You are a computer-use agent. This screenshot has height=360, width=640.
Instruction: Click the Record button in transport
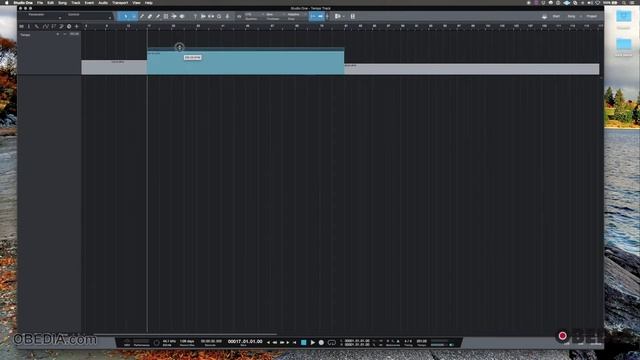[x=321, y=342]
